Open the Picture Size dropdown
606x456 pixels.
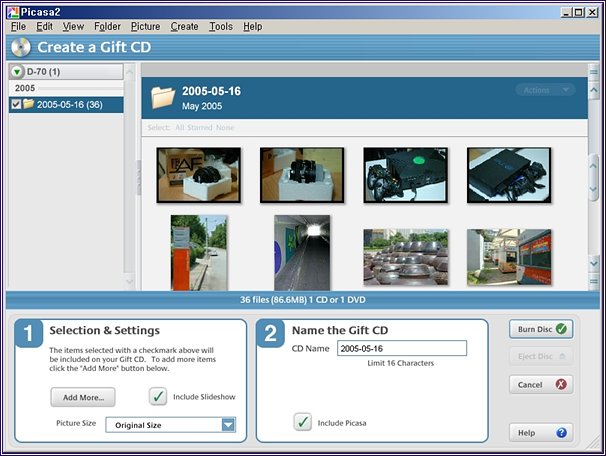click(228, 425)
